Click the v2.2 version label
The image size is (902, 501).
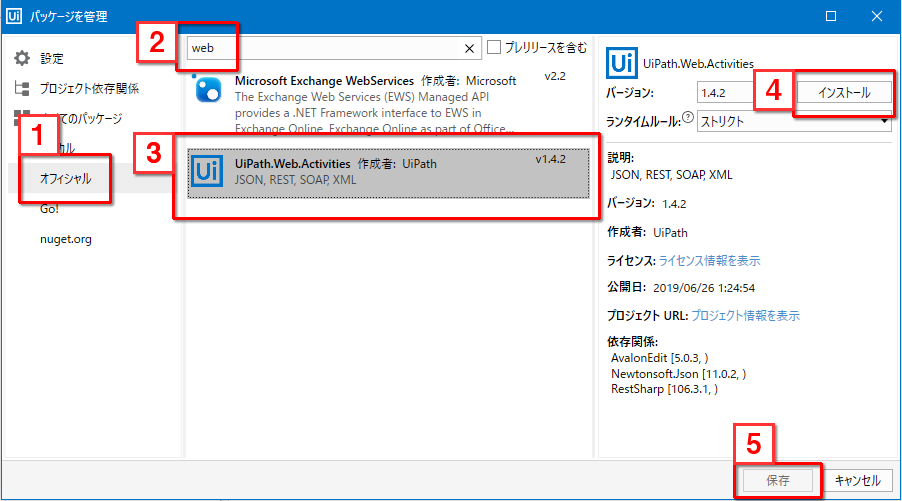555,76
